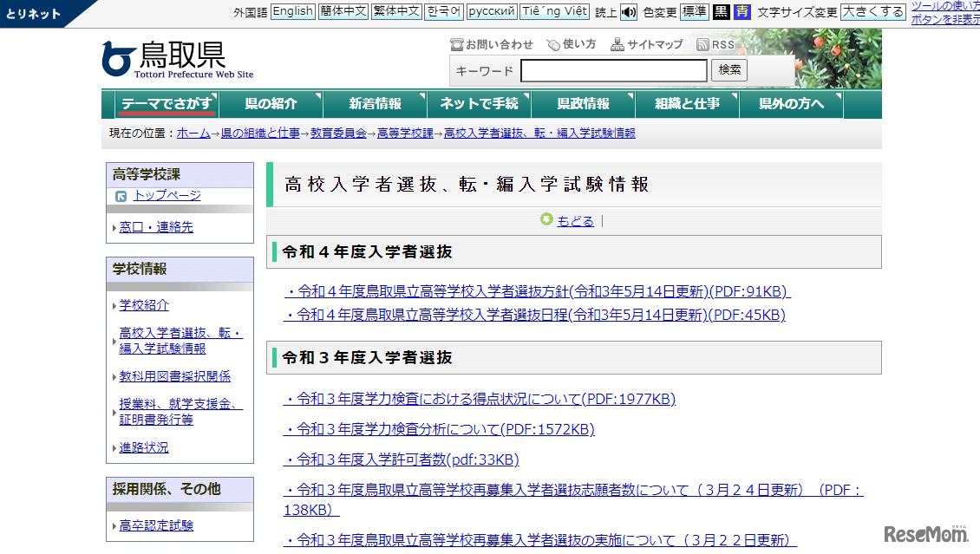Select the 県政情報 menu item
The width and height of the screenshot is (980, 554).
pyautogui.click(x=584, y=103)
